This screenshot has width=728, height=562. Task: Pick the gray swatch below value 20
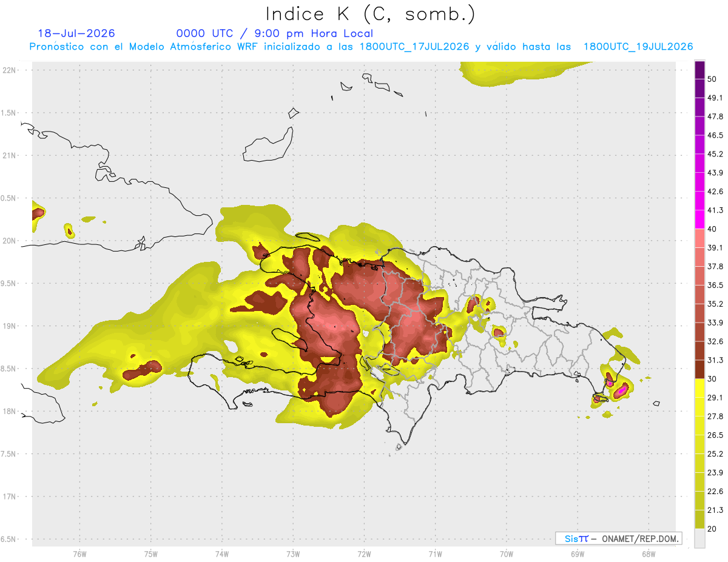click(x=699, y=538)
